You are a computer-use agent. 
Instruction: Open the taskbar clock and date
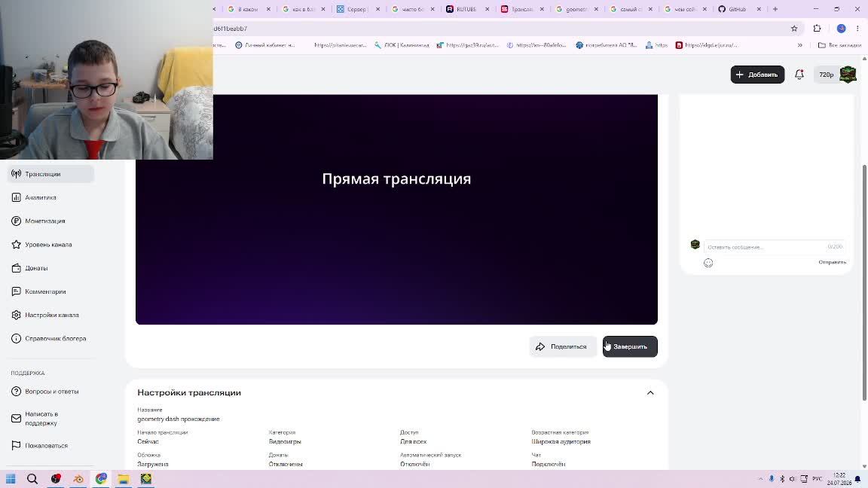839,479
